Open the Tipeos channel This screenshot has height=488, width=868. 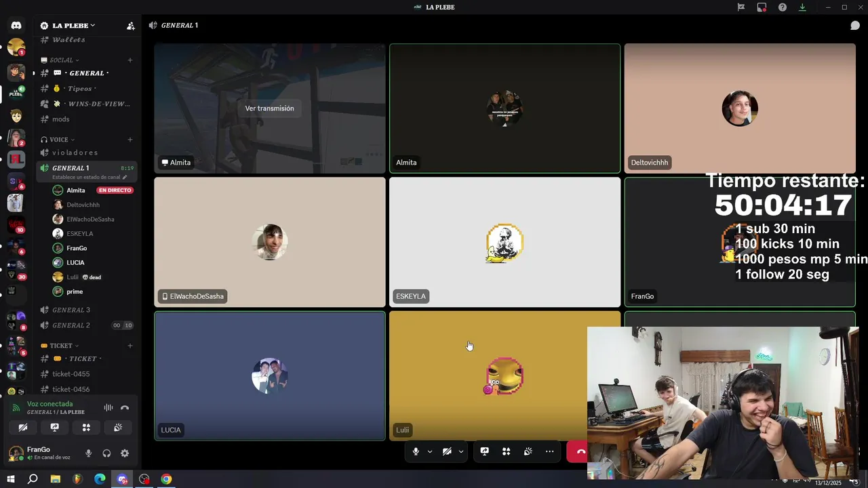[x=87, y=88]
